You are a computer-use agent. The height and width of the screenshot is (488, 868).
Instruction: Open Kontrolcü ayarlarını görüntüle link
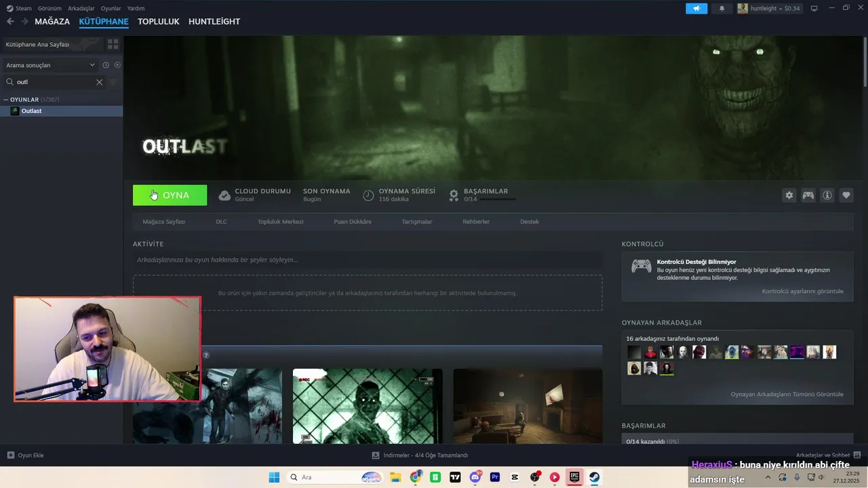803,291
